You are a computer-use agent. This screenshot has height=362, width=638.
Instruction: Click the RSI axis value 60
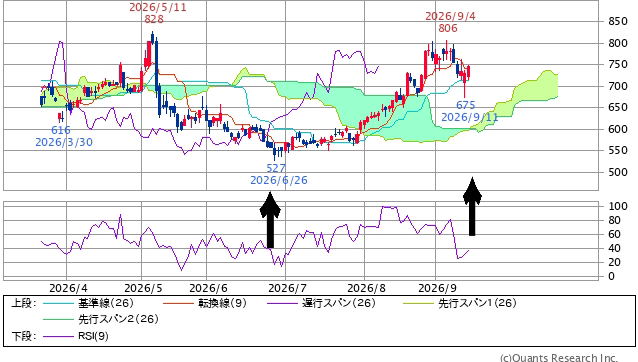615,234
